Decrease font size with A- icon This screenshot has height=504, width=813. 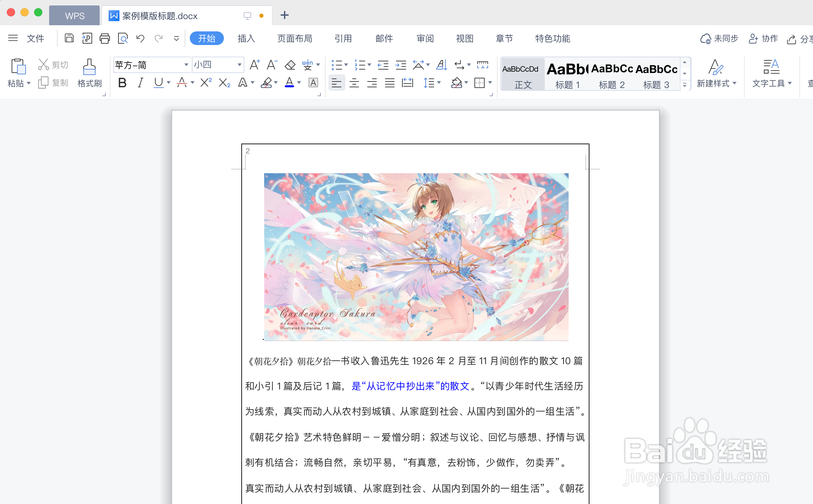(x=272, y=64)
